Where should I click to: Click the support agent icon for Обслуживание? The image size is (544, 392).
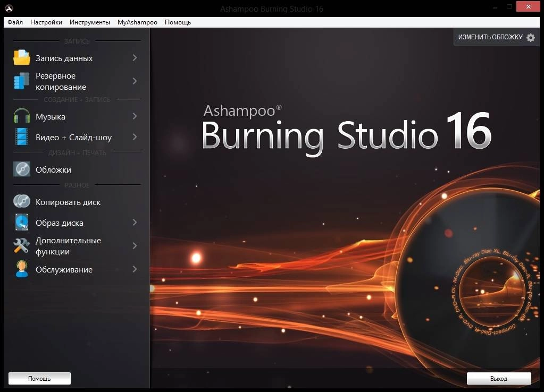21,269
